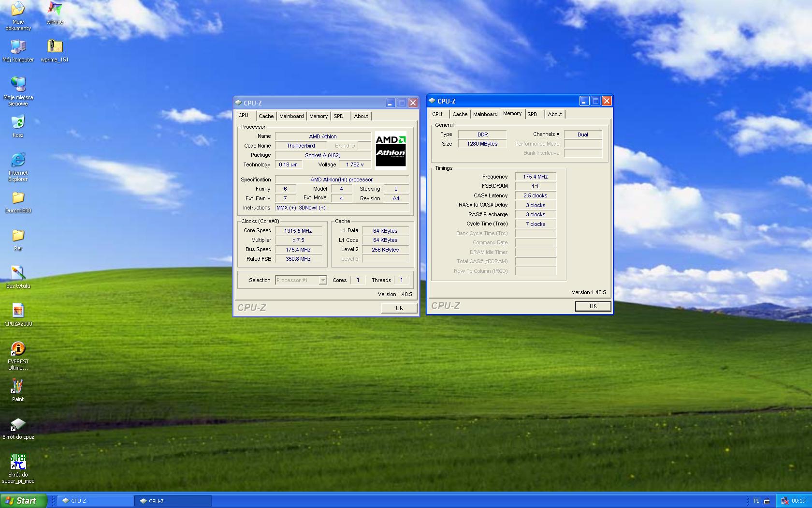Open the Mainboard tab in the left CPU-Z window
The image size is (812, 508).
(291, 116)
